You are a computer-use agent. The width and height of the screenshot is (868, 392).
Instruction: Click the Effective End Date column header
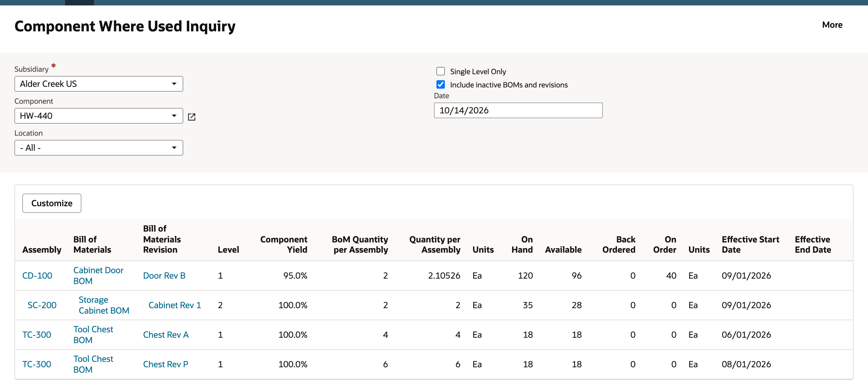[x=813, y=245]
